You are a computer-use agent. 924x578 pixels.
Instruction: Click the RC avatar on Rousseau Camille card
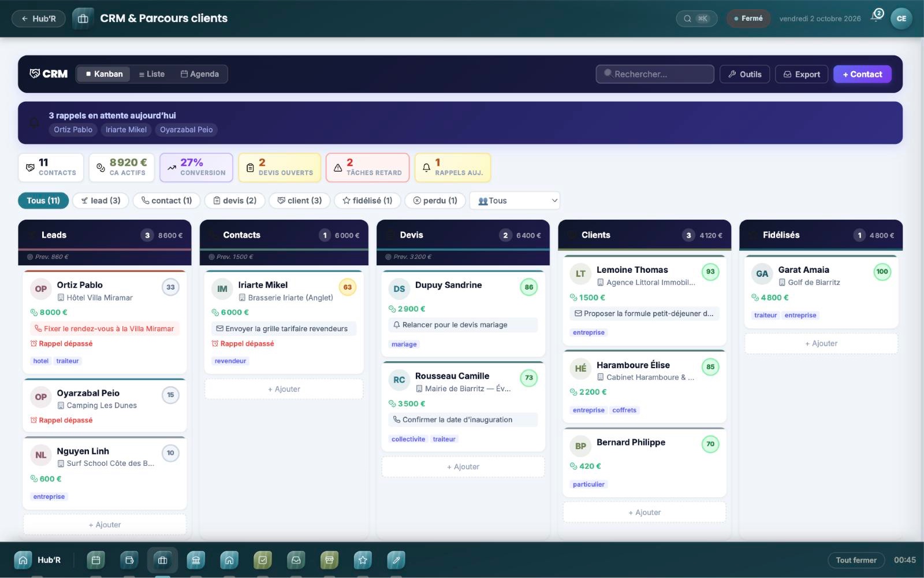tap(399, 380)
